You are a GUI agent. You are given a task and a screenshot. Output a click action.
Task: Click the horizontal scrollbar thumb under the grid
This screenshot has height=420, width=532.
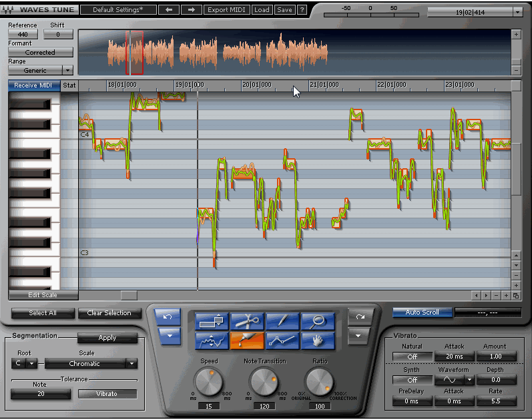(x=129, y=295)
